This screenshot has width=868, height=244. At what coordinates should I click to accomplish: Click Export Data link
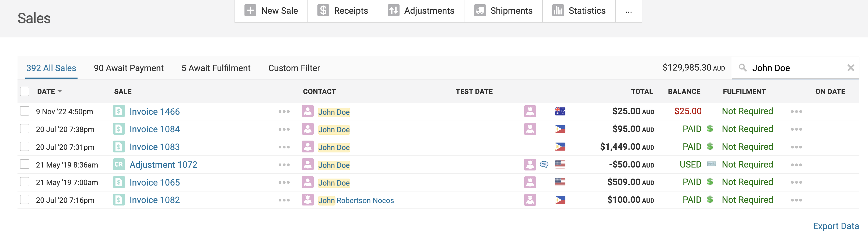pyautogui.click(x=835, y=226)
